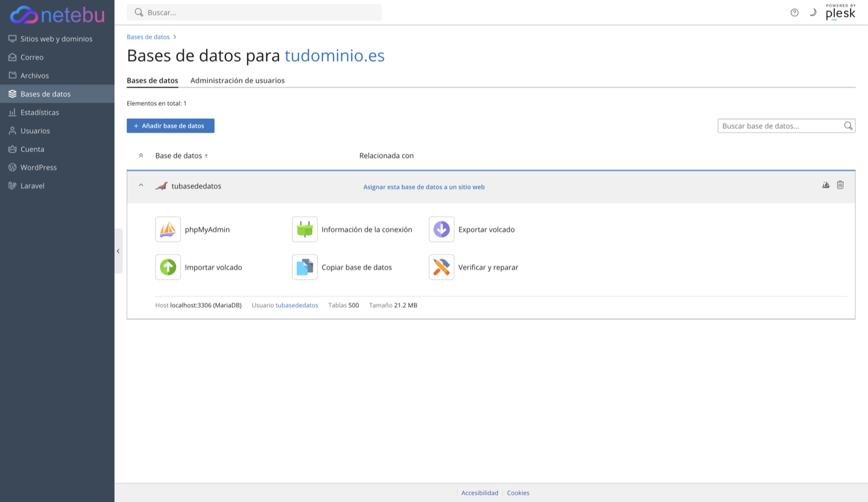The width and height of the screenshot is (868, 502).
Task: Click the Tamaño 21.2 MB value
Action: [406, 305]
